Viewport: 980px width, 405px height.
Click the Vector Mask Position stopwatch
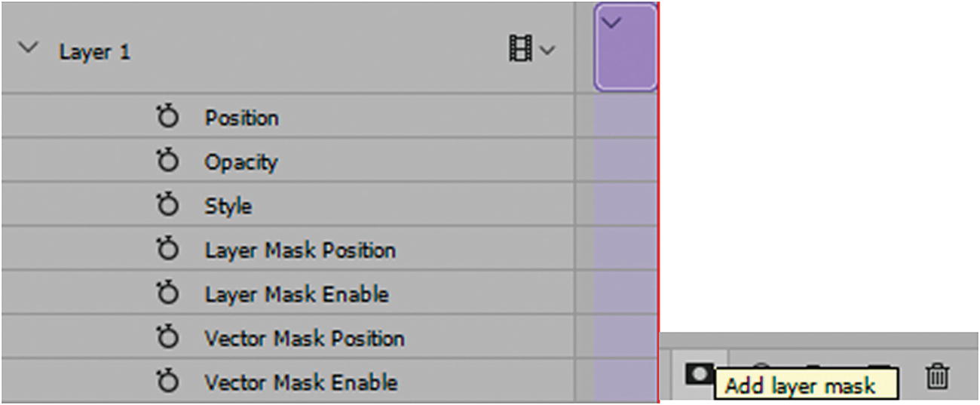pos(167,338)
